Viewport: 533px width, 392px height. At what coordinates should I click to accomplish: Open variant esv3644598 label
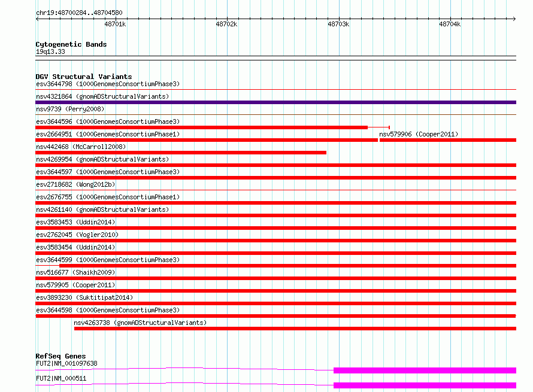[108, 310]
